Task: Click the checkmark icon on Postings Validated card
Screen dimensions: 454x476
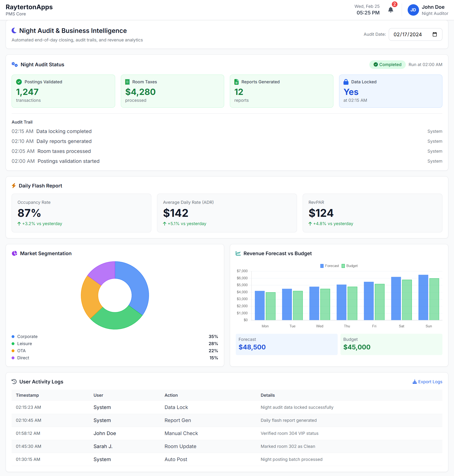Action: [19, 82]
